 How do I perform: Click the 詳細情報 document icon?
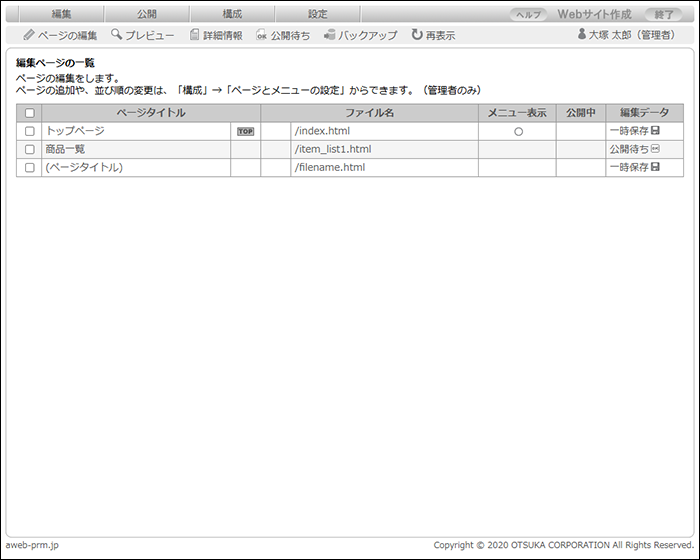[194, 35]
